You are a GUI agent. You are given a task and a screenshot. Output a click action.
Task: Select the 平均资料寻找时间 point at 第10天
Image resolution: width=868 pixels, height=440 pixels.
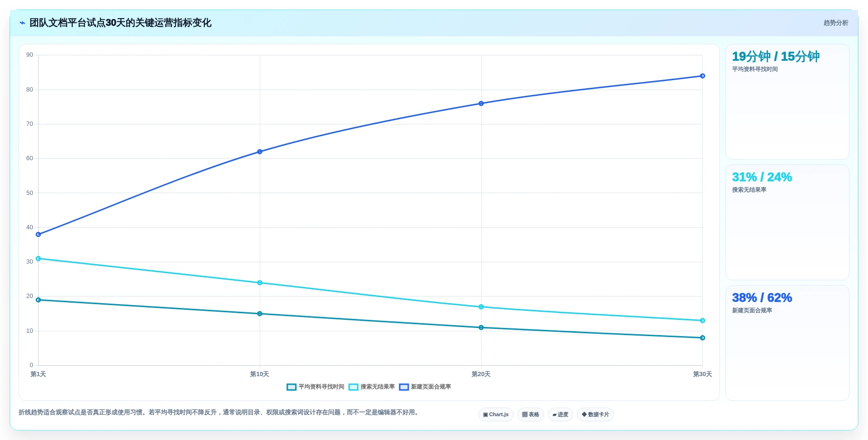pos(260,314)
